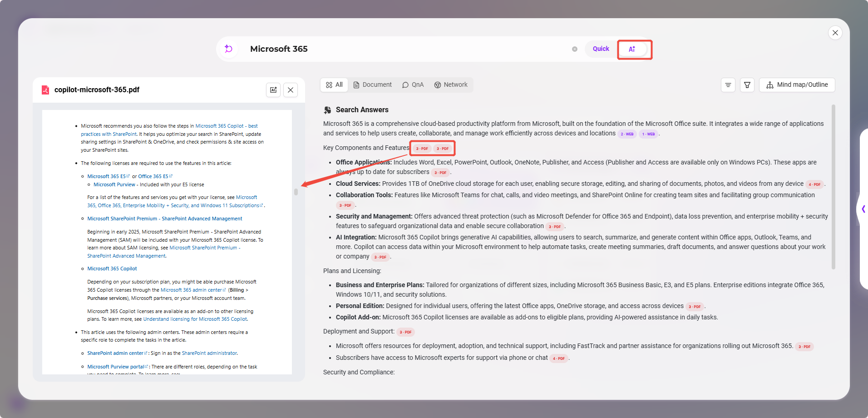
Task: Click the copilot-microsoft-365.pdf file title
Action: coord(97,90)
